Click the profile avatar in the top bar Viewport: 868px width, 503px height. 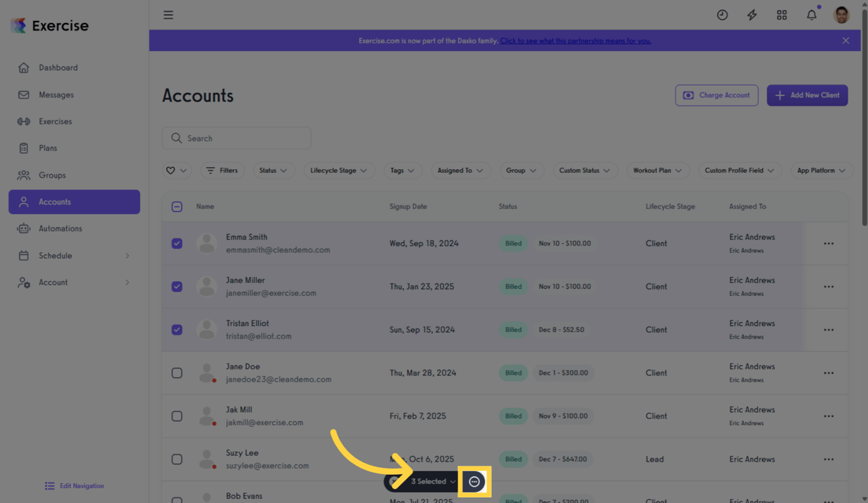click(840, 14)
